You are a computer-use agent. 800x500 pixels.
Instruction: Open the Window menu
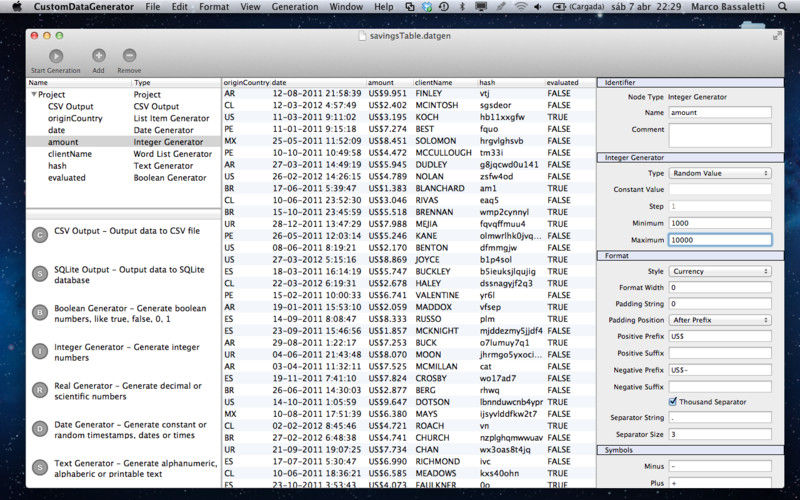click(346, 7)
